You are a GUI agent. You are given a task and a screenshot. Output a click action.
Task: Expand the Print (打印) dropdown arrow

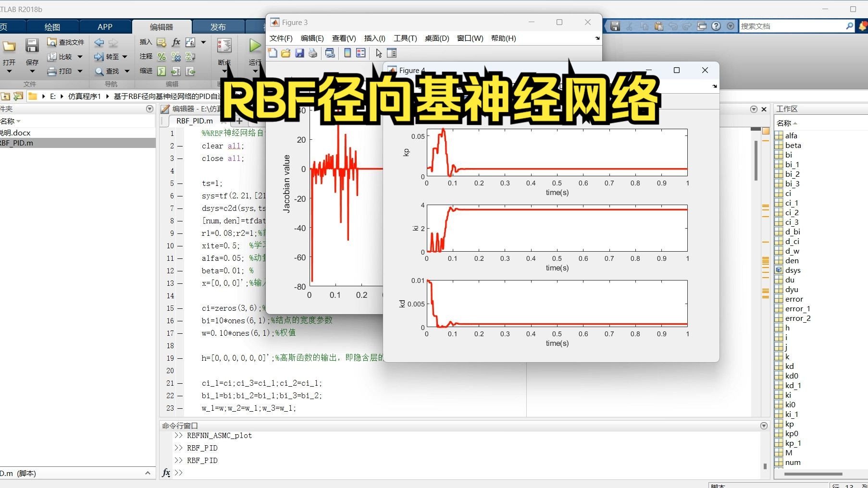pyautogui.click(x=80, y=71)
